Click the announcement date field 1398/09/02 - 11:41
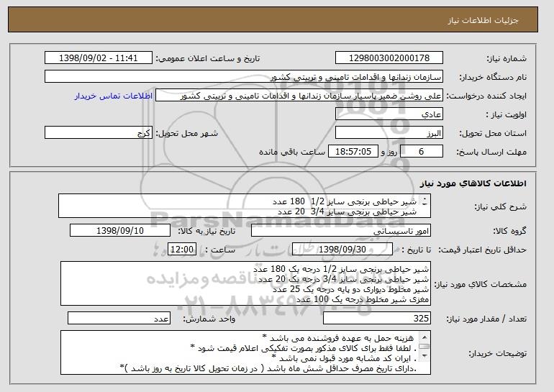Screen dimensions: 554x392 point(99,58)
